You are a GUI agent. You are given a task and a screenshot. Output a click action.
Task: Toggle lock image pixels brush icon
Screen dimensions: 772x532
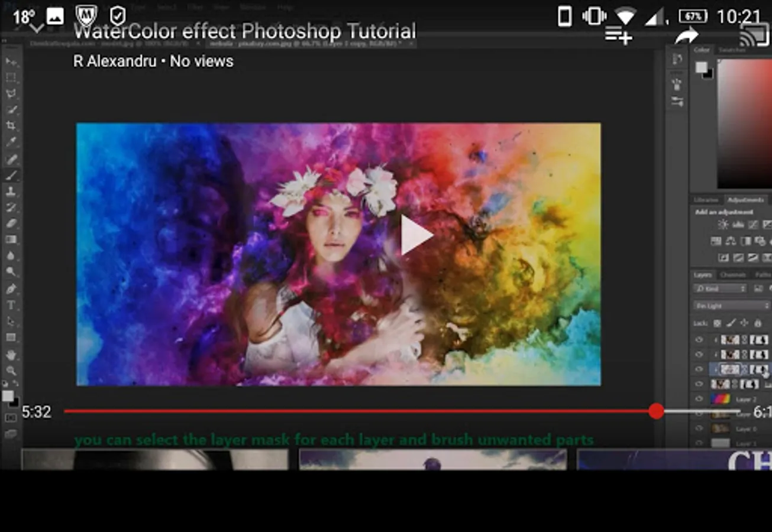click(731, 323)
